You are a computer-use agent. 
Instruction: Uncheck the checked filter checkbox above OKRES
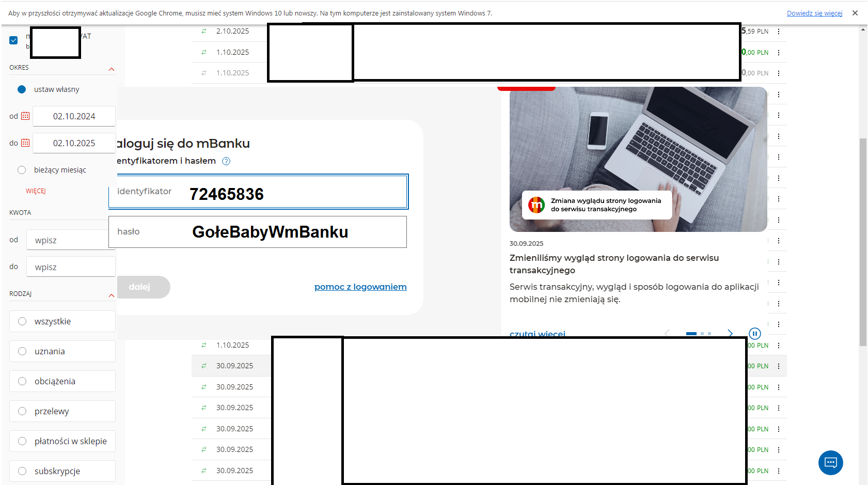tap(13, 40)
